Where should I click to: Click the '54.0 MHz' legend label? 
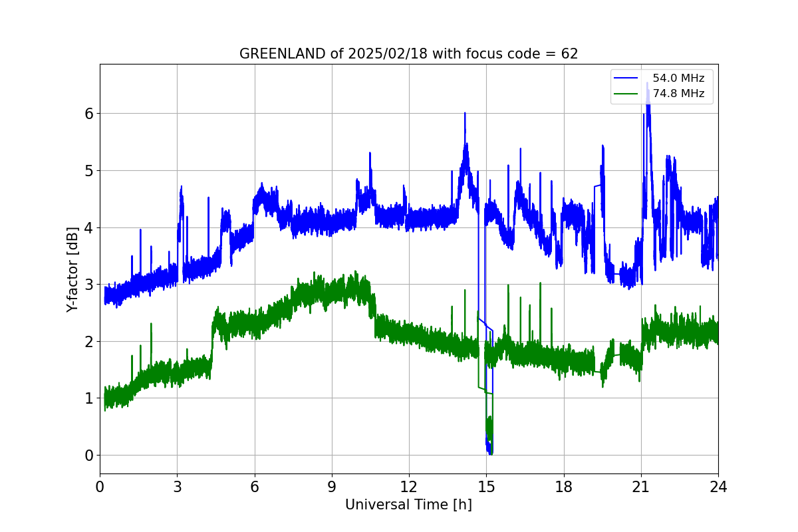[x=678, y=78]
